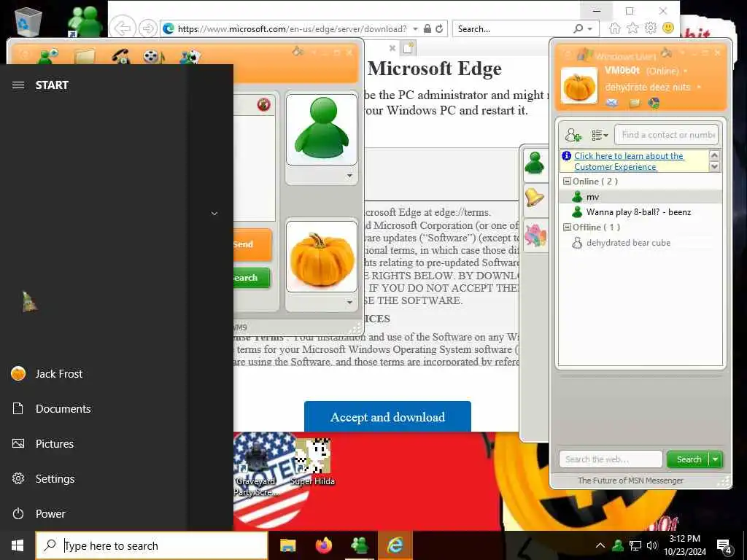This screenshot has height=560, width=747.
Task: Click the Internet Explorer taskbar icon
Action: click(x=395, y=545)
